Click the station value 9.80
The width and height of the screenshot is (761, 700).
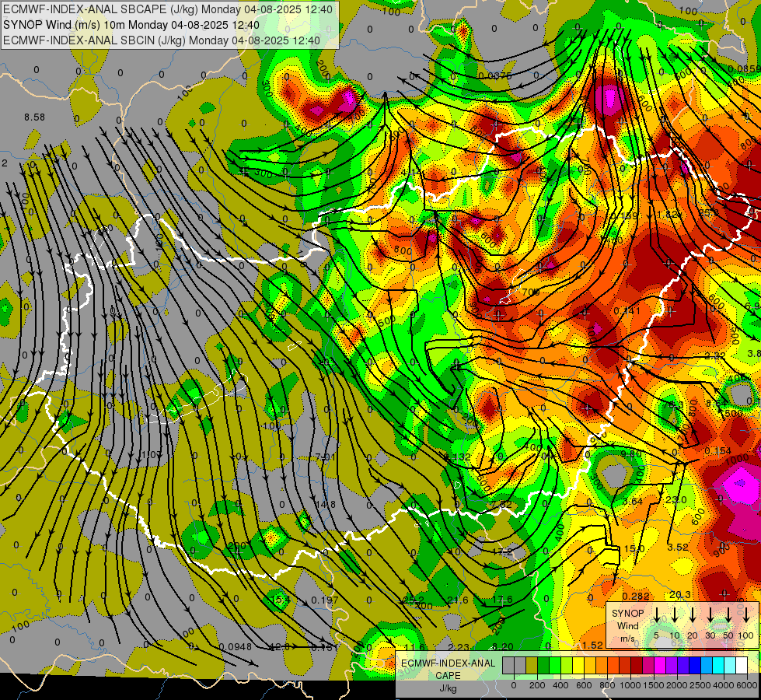[x=631, y=454]
